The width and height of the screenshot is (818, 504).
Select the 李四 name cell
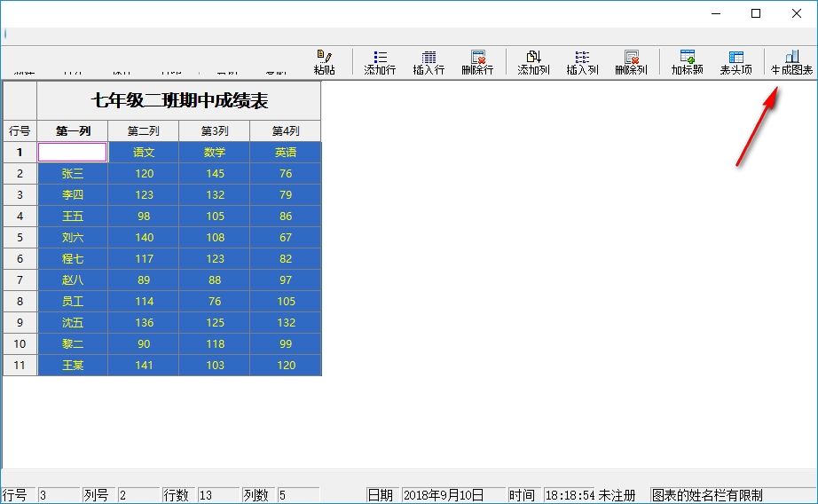[73, 195]
